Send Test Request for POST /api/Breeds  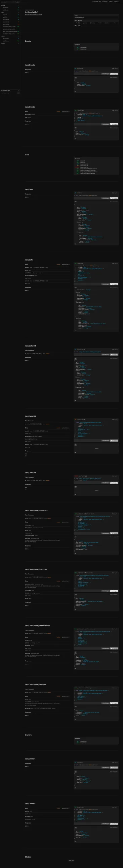coord(114,124)
